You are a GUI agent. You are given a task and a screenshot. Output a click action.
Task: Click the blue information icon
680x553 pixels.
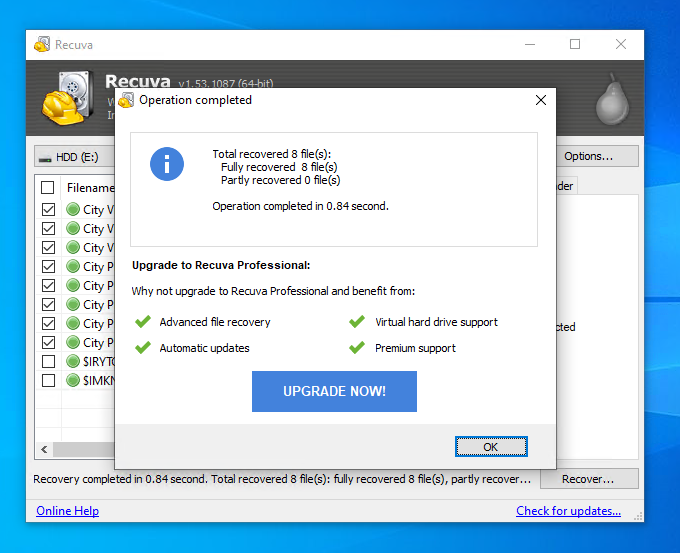pyautogui.click(x=167, y=164)
